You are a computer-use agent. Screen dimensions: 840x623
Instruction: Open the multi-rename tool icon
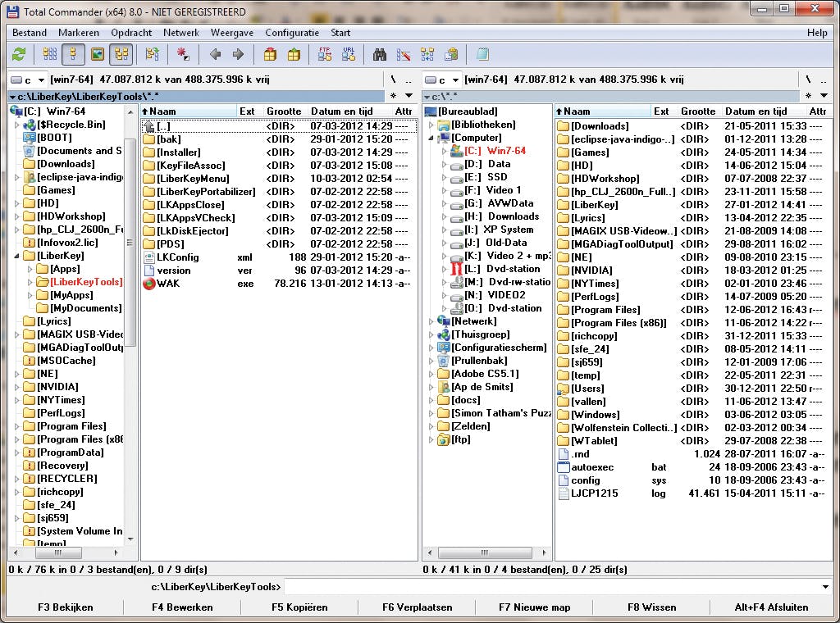tap(404, 54)
